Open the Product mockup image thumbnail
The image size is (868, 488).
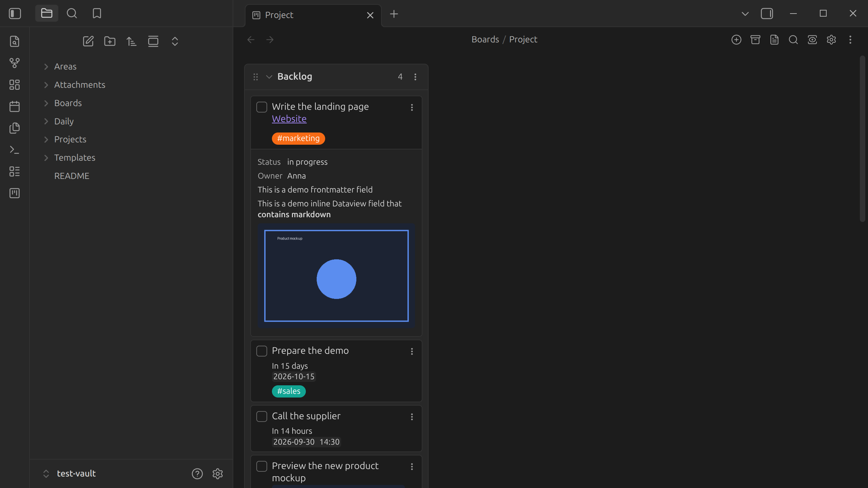[336, 276]
